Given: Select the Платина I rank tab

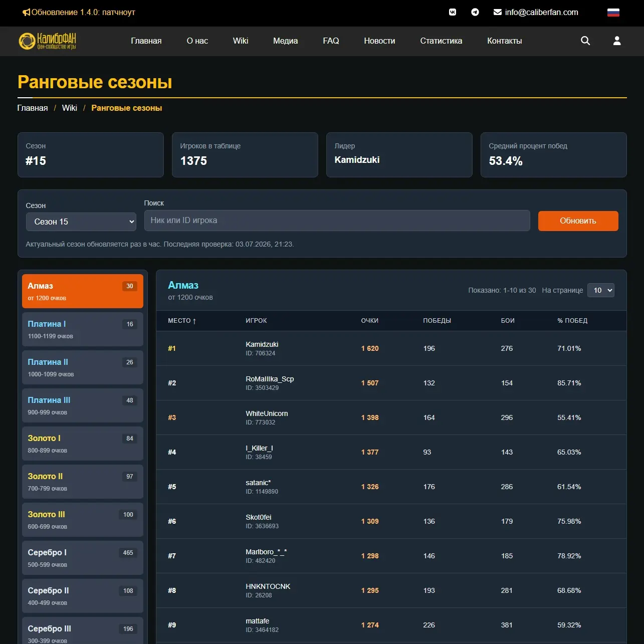Looking at the screenshot, I should point(83,329).
